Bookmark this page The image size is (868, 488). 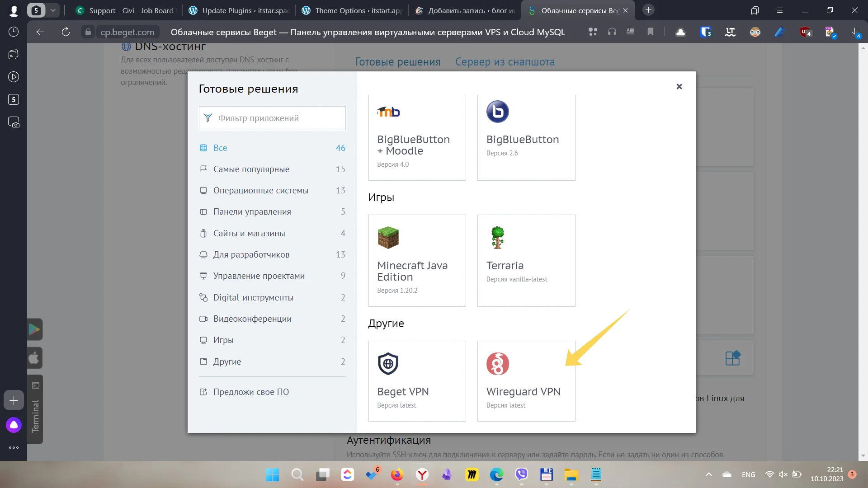[x=651, y=32]
